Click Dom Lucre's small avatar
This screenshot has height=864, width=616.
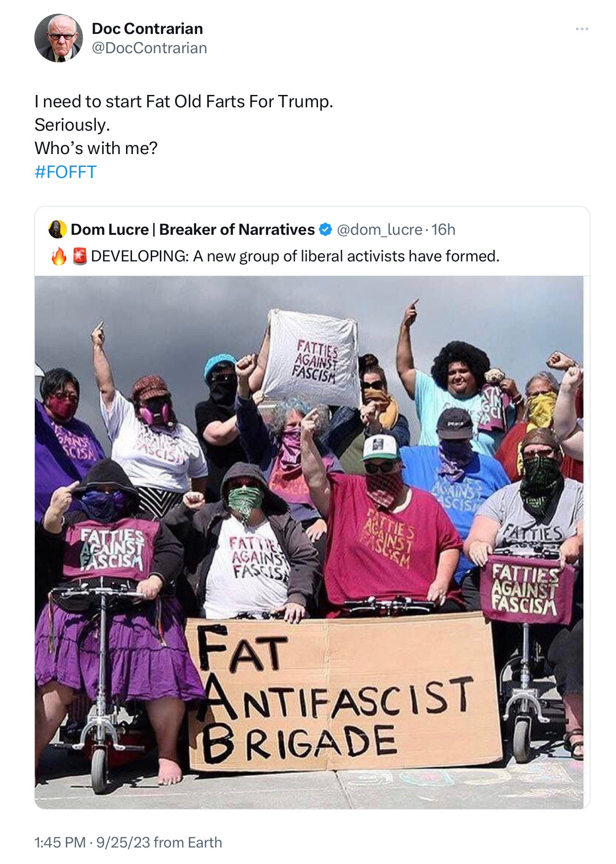[57, 229]
